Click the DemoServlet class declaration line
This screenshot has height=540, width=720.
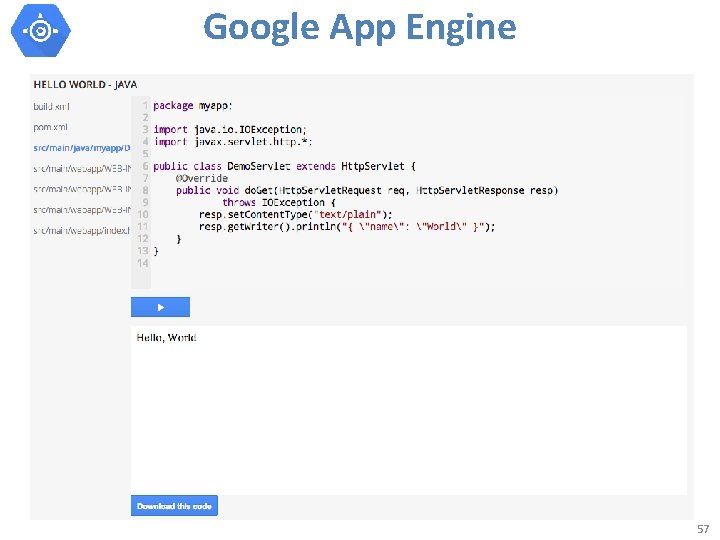click(x=284, y=166)
